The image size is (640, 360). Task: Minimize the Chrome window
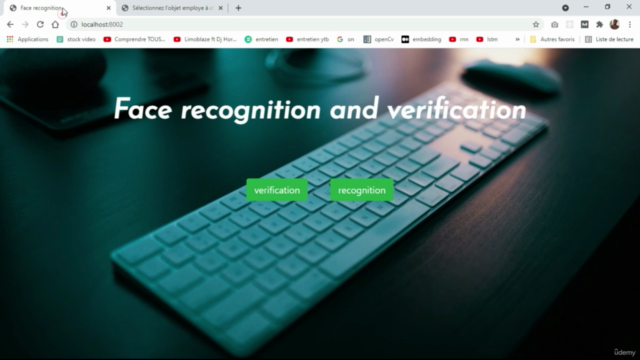coord(586,7)
